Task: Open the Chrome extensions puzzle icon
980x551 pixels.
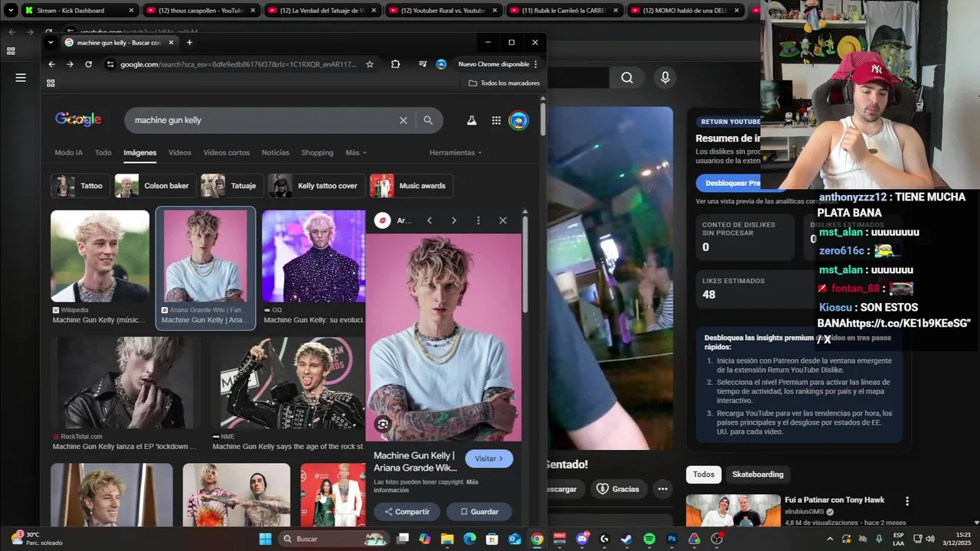Action: click(395, 64)
